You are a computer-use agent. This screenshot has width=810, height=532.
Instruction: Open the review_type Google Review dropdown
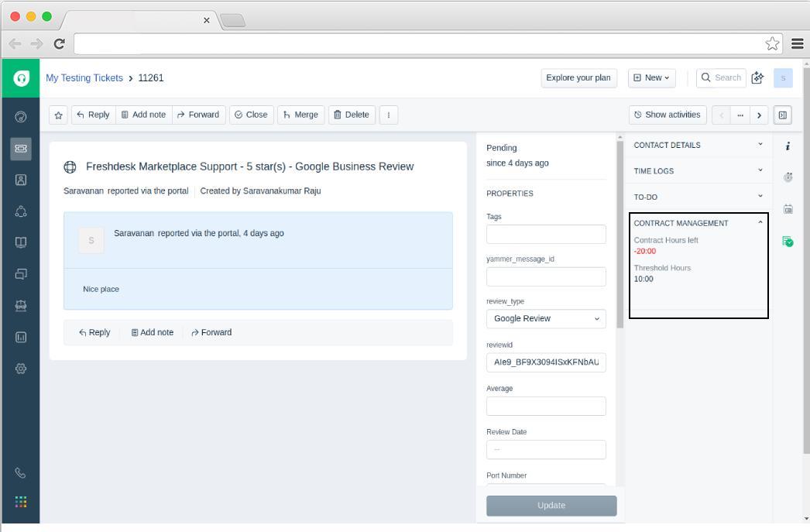tap(546, 319)
